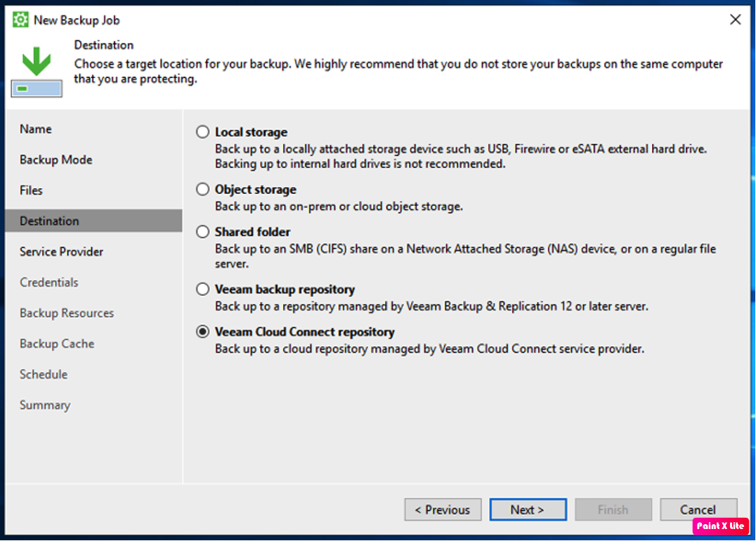Select the Destination step in sidebar
The image size is (756, 541).
[x=94, y=221]
